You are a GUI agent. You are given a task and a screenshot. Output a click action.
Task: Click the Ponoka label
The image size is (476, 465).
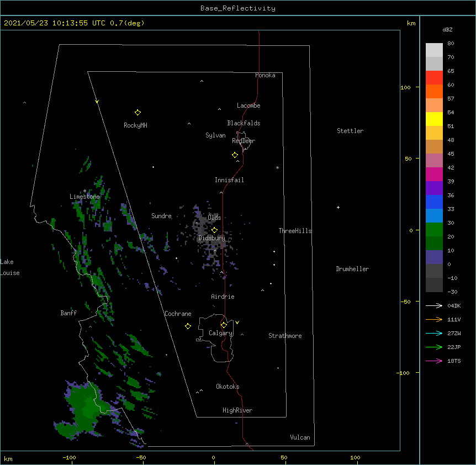pyautogui.click(x=265, y=75)
